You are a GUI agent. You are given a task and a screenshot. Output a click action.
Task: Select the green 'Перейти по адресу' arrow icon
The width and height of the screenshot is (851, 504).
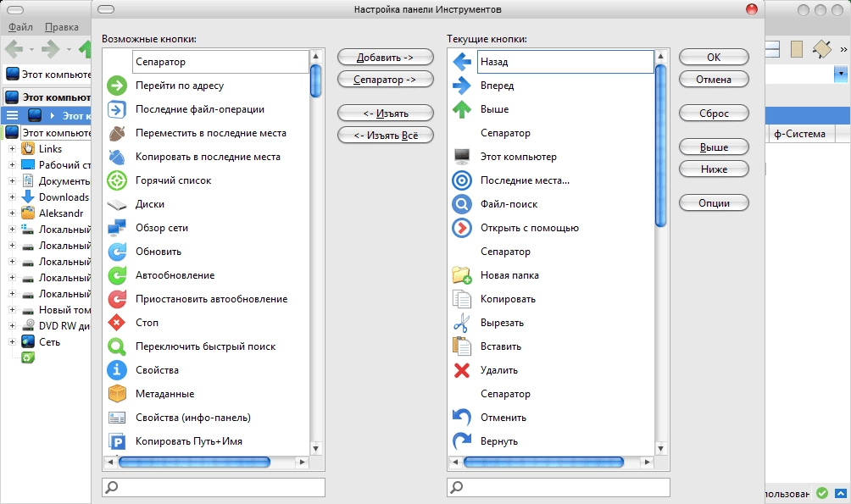pos(117,86)
